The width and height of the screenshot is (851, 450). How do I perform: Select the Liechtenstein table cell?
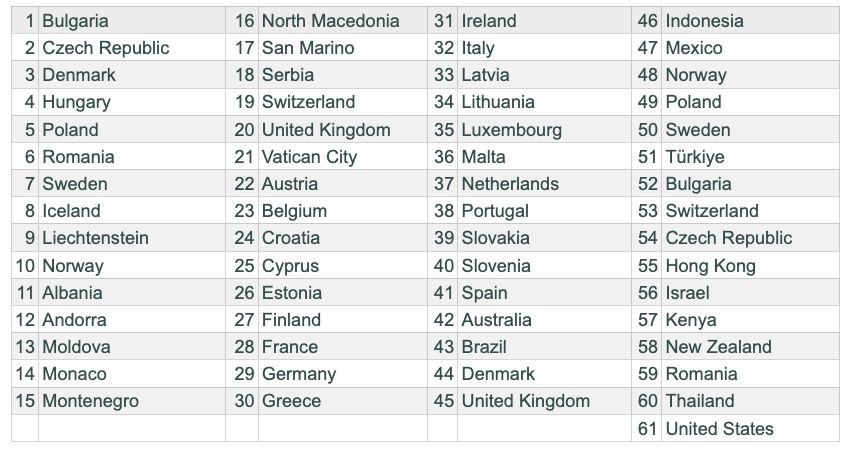pos(95,238)
